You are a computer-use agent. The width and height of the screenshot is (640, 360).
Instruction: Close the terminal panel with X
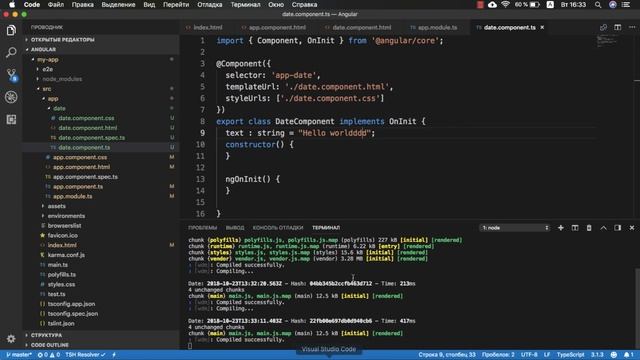coord(632,228)
